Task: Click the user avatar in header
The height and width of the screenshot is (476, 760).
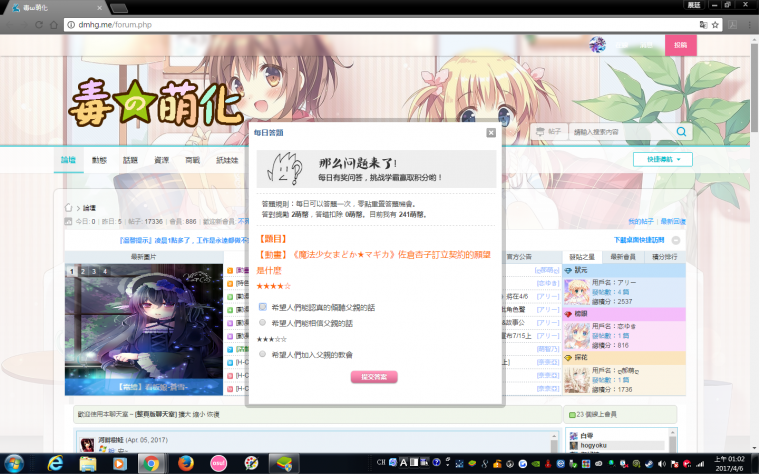Action: [x=598, y=45]
